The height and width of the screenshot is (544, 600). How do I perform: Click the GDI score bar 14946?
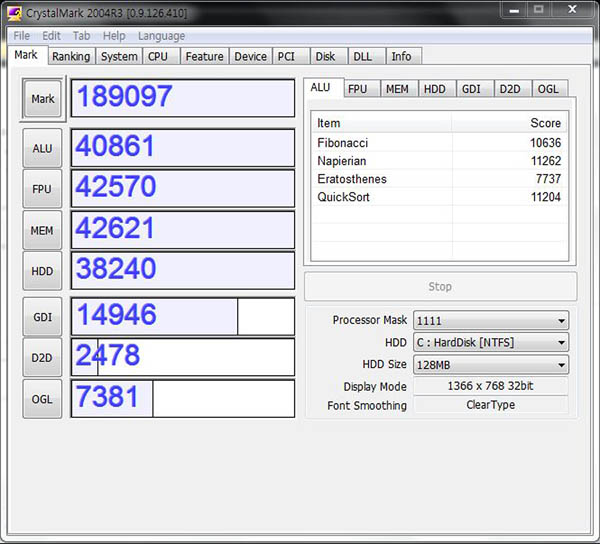tap(183, 316)
